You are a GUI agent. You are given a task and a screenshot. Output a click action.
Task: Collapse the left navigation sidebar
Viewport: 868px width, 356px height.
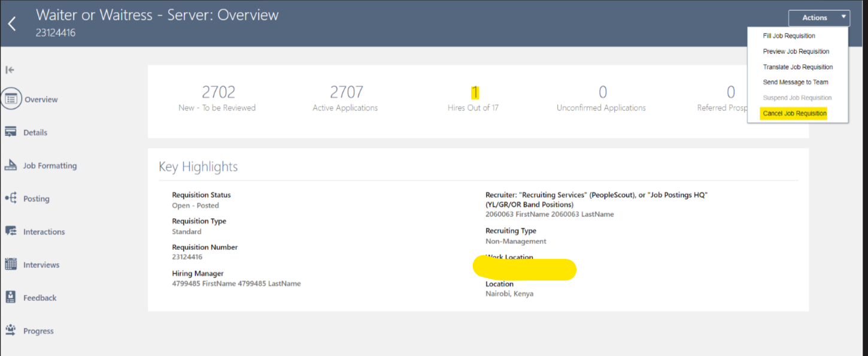point(10,70)
